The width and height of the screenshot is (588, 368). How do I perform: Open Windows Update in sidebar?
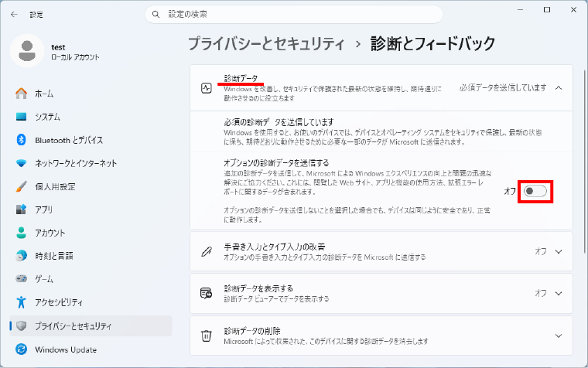91,349
